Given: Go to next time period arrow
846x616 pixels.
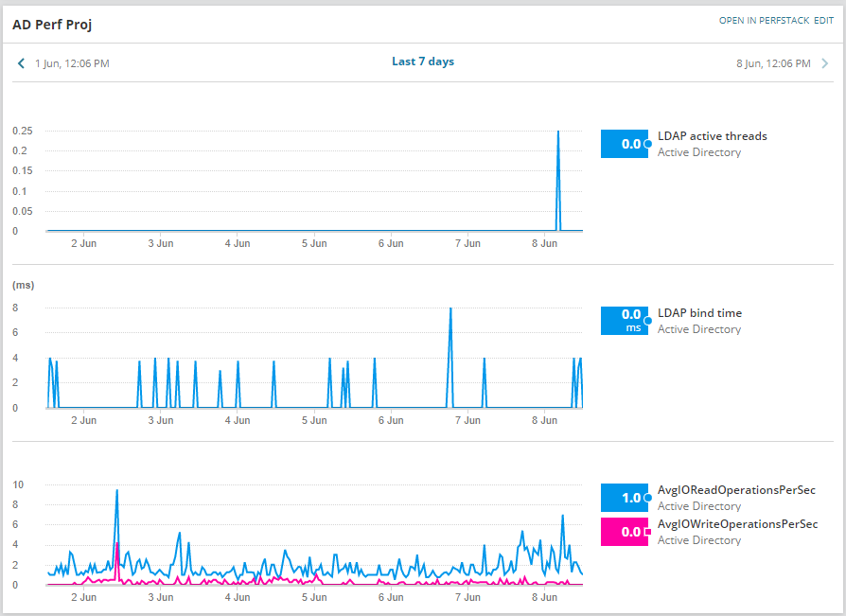Looking at the screenshot, I should coord(825,63).
